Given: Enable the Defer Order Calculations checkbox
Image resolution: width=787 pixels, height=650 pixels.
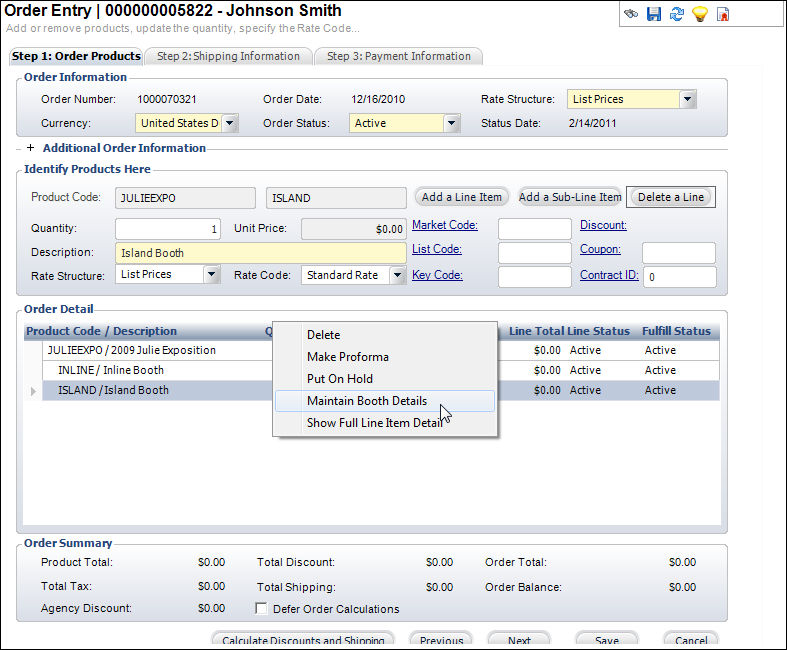Looking at the screenshot, I should tap(262, 609).
